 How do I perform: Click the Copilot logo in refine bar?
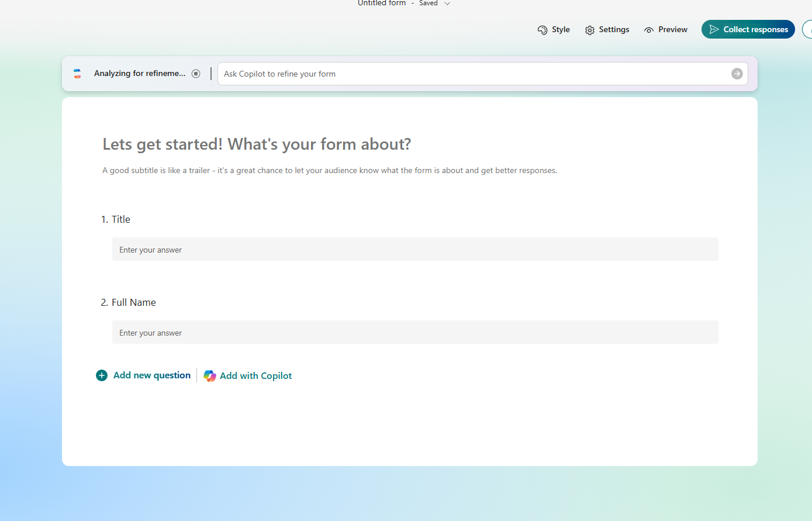pos(77,74)
